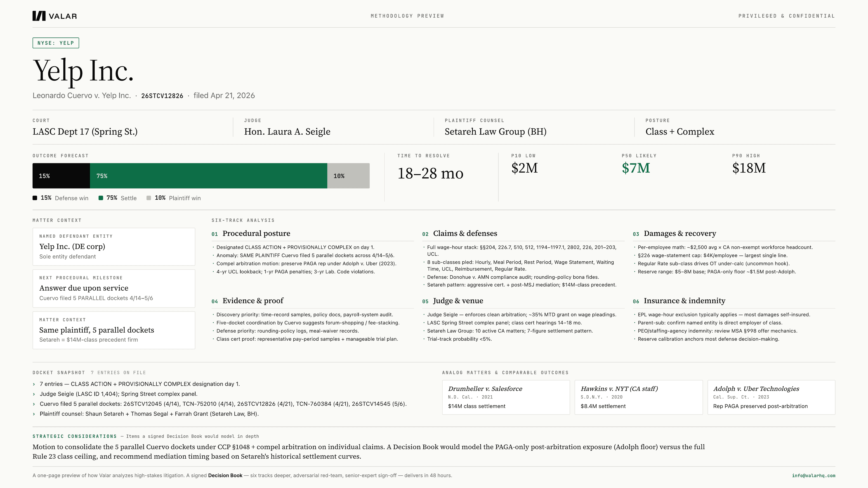Click the Named Defendant Entity card
The height and width of the screenshot is (488, 868).
[114, 246]
